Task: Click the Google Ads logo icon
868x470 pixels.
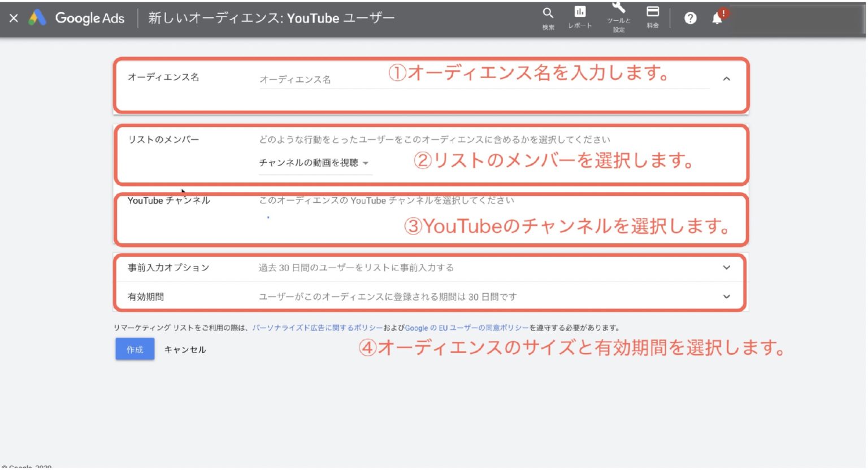Action: pos(37,18)
